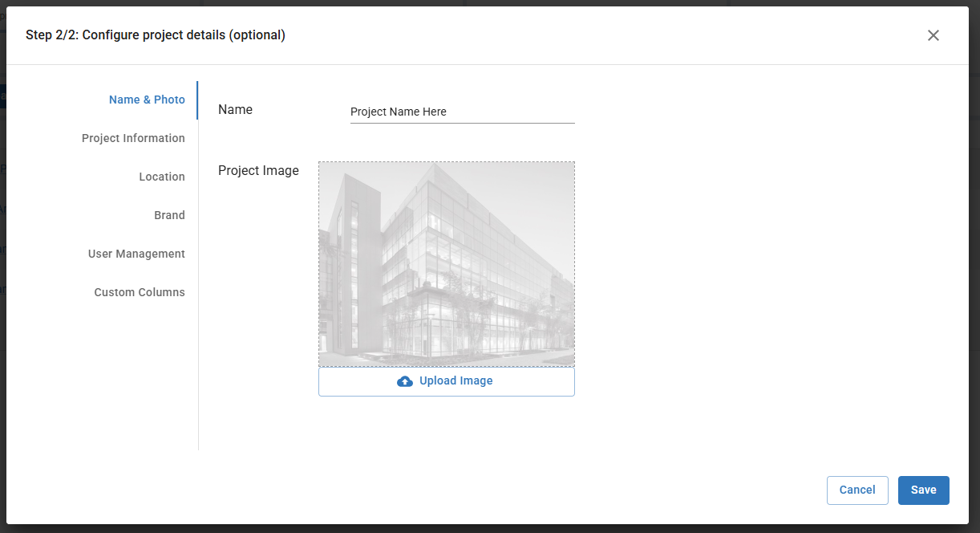Click the cloud upload icon

(x=405, y=380)
